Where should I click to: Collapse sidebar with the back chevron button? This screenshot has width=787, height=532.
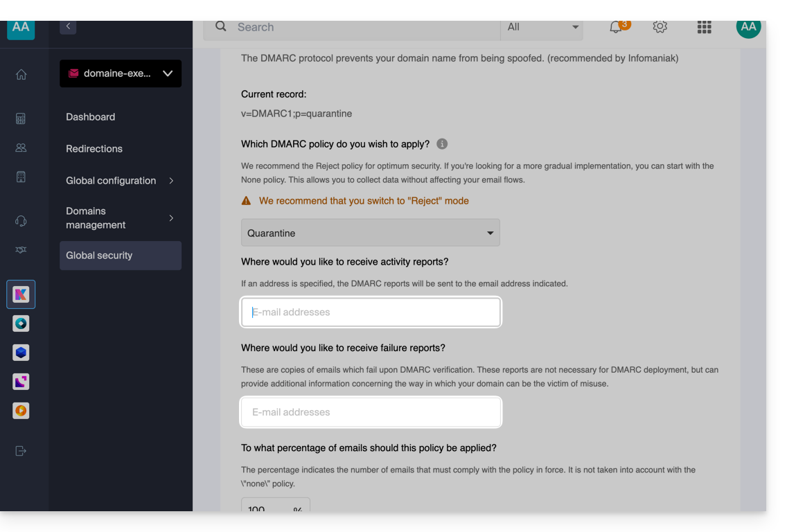coord(68,26)
